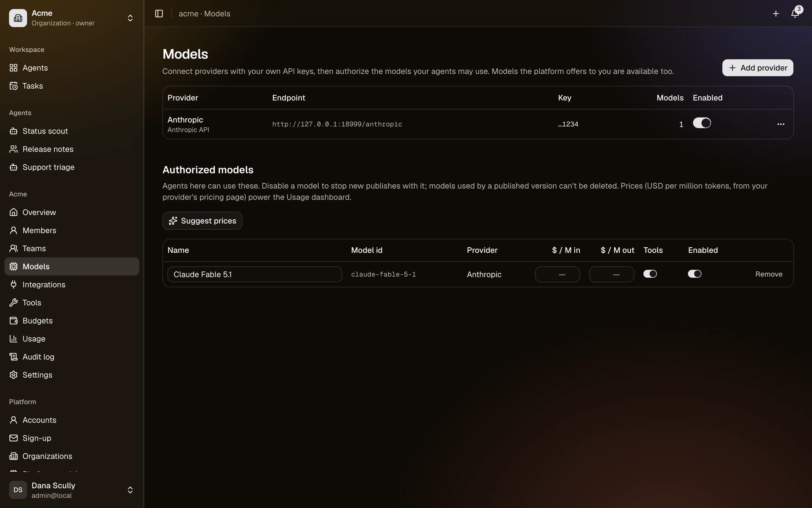This screenshot has height=508, width=812.
Task: Click the Models chip icon
Action: coord(14,266)
